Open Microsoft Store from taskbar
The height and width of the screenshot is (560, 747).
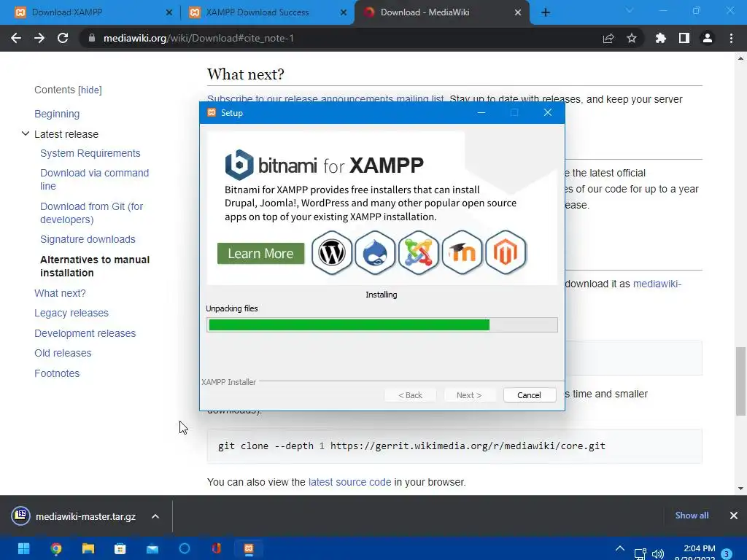tap(120, 549)
